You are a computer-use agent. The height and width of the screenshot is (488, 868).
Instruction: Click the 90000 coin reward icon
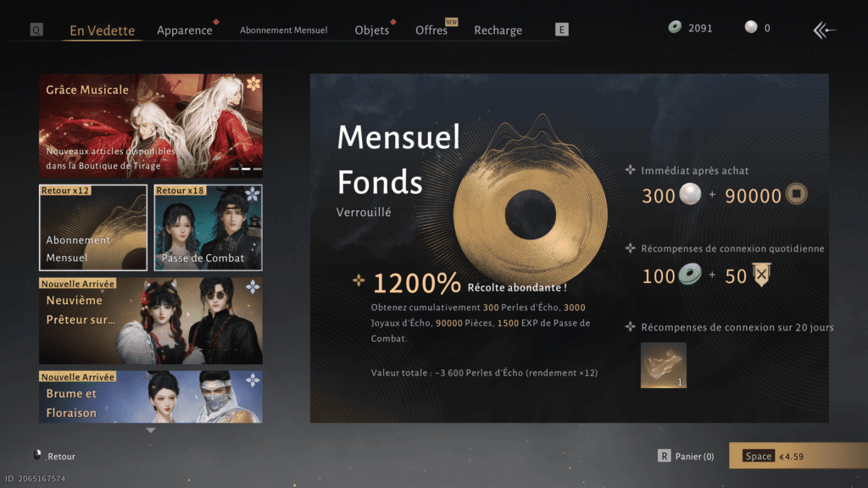[x=797, y=194]
